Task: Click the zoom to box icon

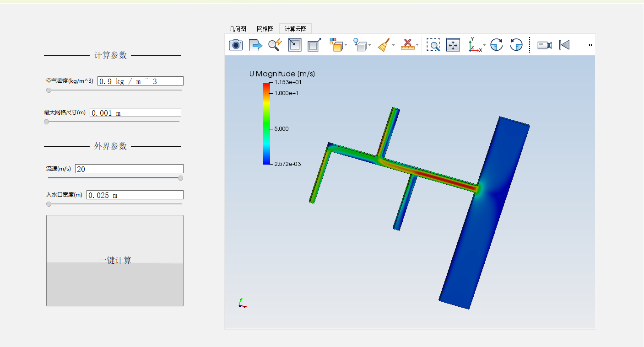Action: point(433,45)
